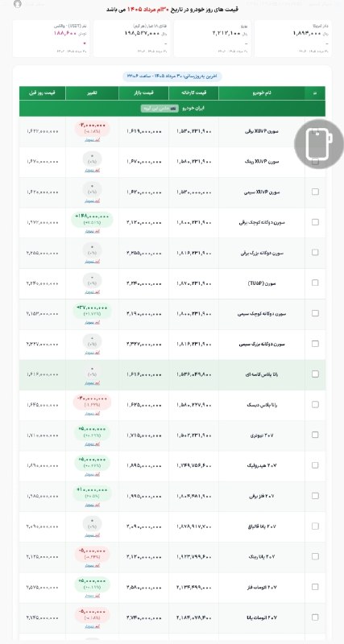
Task: Tick the checkbox for رانا پلاس کاسه ای
Action: [315, 374]
